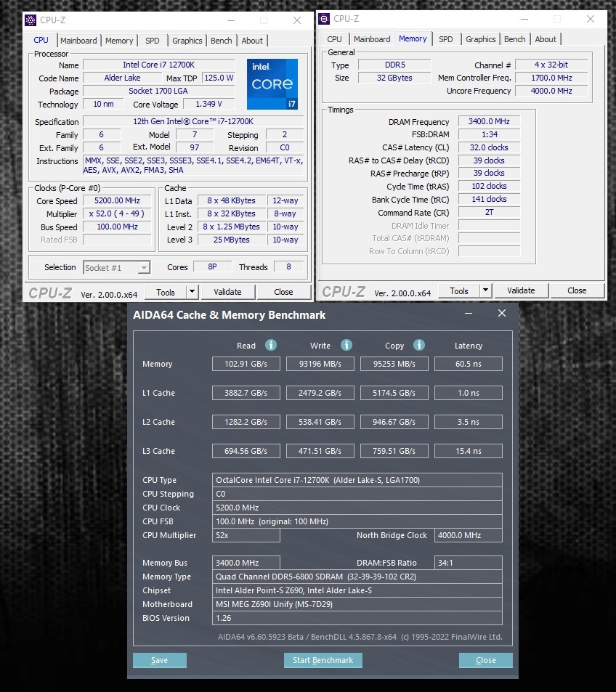This screenshot has width=616, height=692.
Task: Switch to CPU tab in right CPU-Z
Action: [x=334, y=39]
